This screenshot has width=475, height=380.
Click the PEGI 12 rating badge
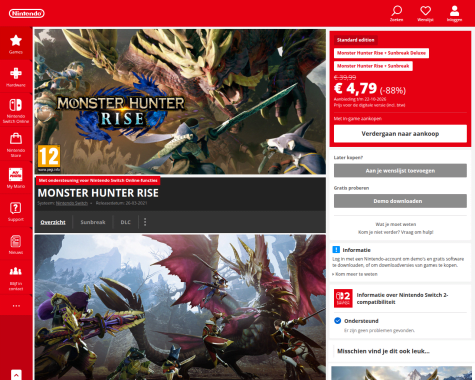point(49,158)
